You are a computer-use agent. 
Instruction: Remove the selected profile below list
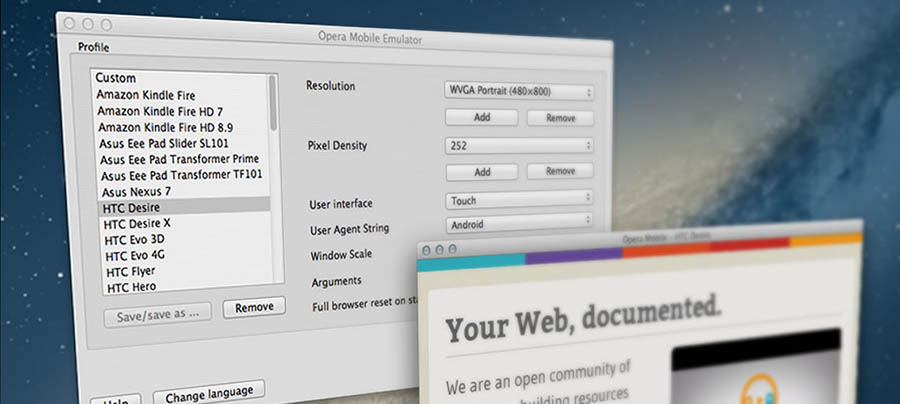pyautogui.click(x=253, y=307)
